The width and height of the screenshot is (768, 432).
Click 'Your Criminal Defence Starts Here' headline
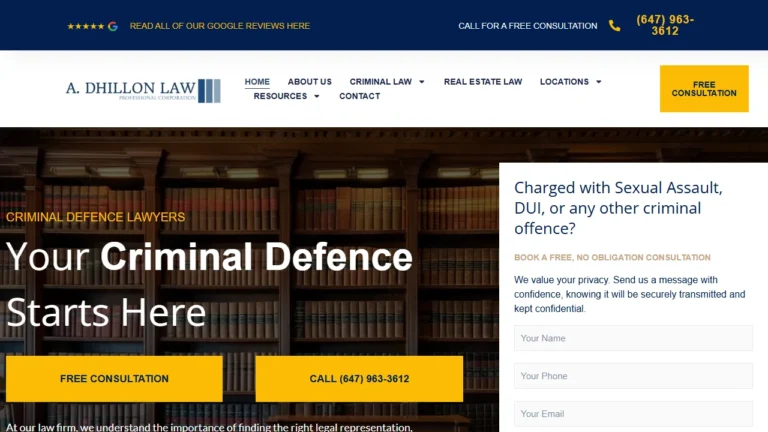209,284
